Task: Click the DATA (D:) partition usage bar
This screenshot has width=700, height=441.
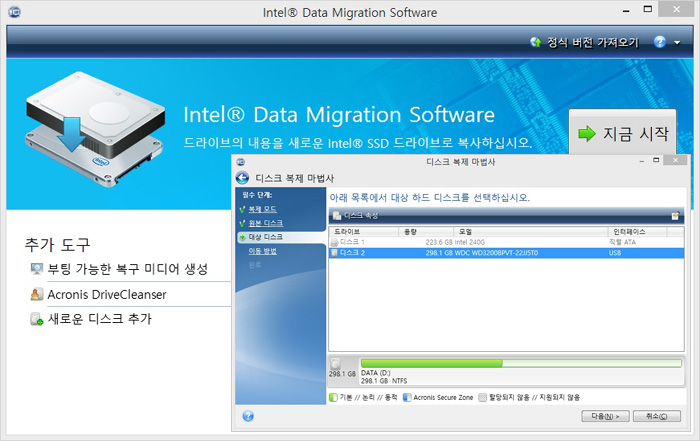Action: [521, 363]
